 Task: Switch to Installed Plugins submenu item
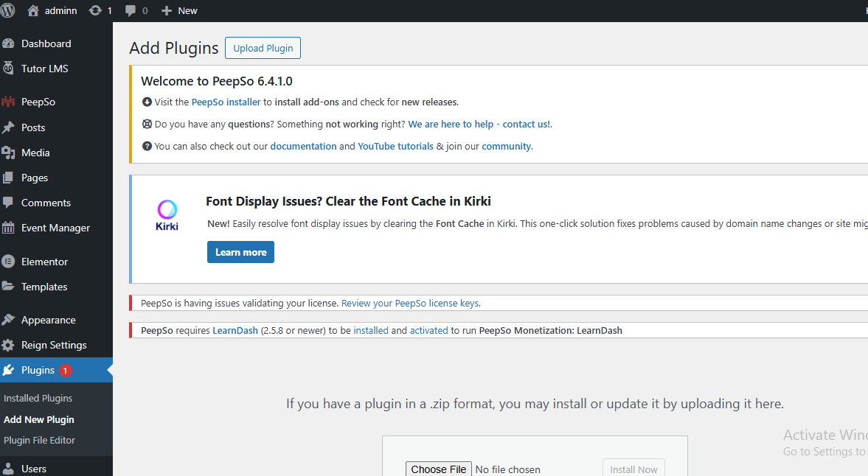(38, 398)
